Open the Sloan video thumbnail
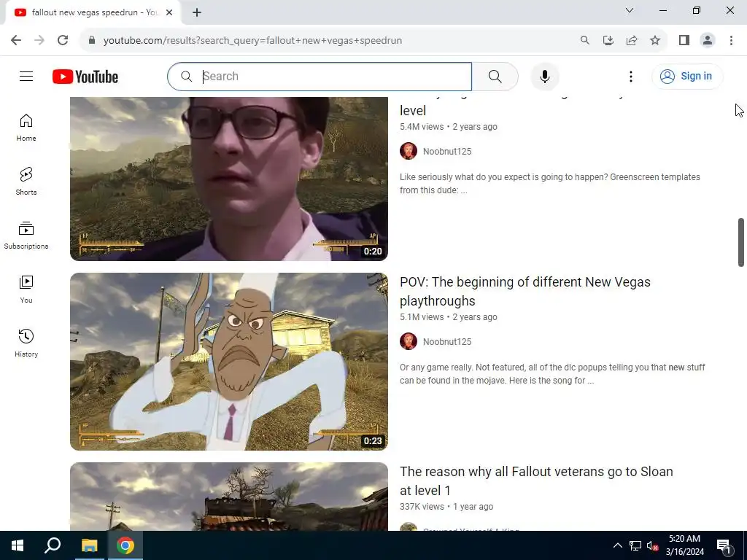Viewport: 747px width, 560px height. (228, 496)
